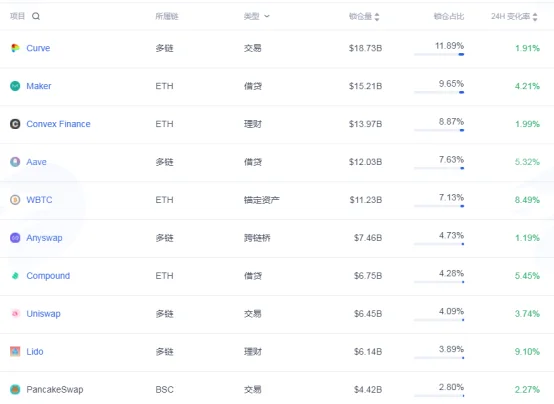Click the 7.63% share value for Aave

pyautogui.click(x=451, y=160)
